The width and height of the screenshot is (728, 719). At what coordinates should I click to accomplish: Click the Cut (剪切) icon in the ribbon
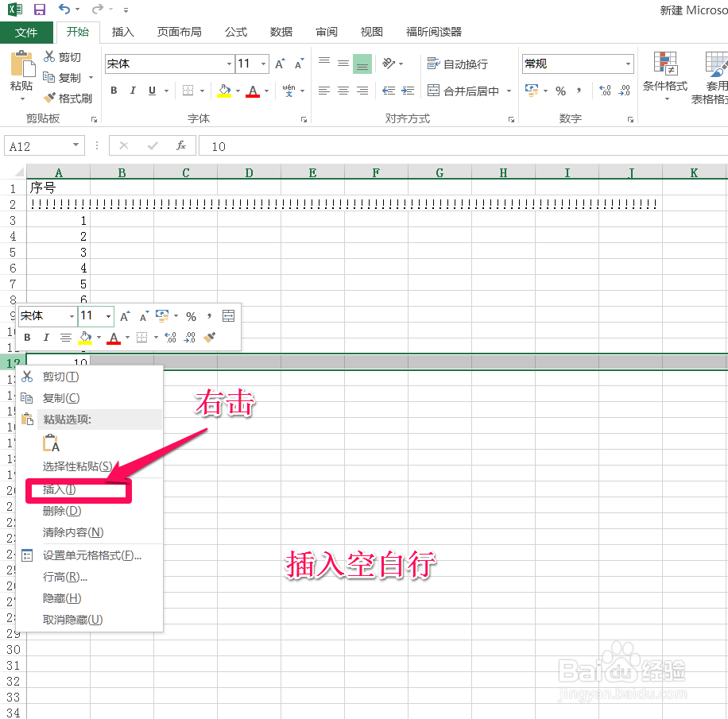point(49,56)
